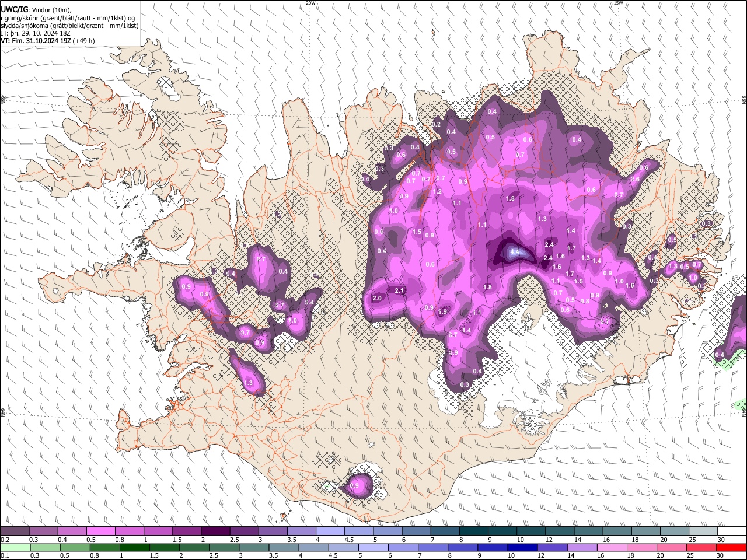Click the '0.1' label in lower legend
747x560 pixels.
coord(5,556)
